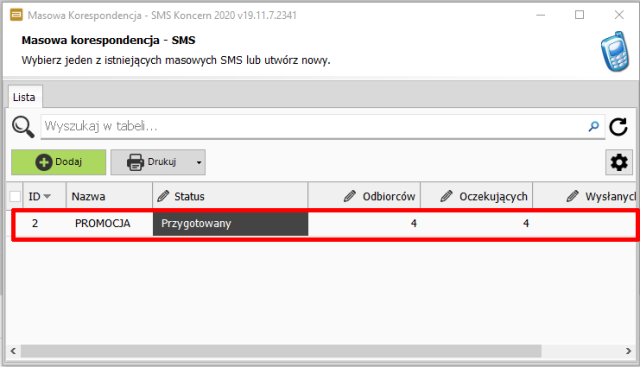The image size is (640, 367).
Task: Minimize the Masowa Korespondencja window
Action: pos(540,15)
